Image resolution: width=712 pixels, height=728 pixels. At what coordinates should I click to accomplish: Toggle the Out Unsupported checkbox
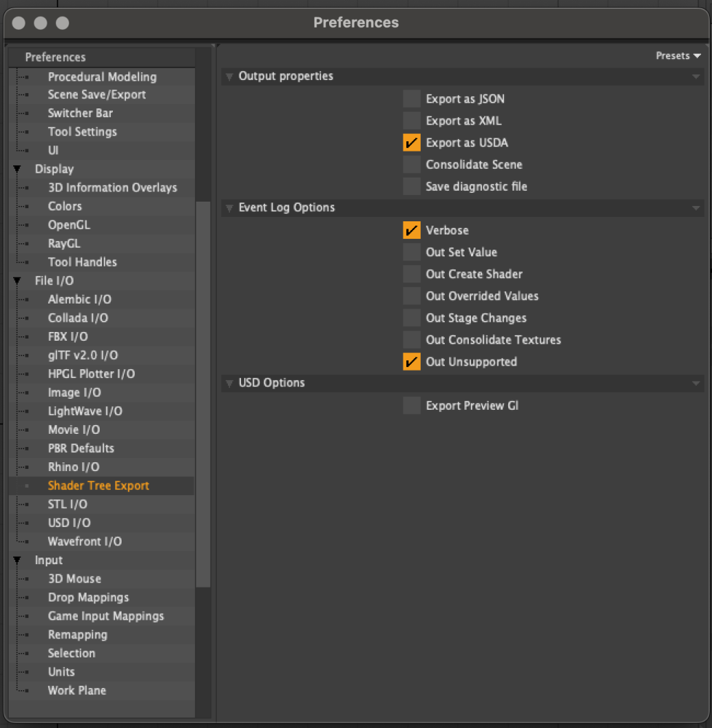pyautogui.click(x=412, y=362)
